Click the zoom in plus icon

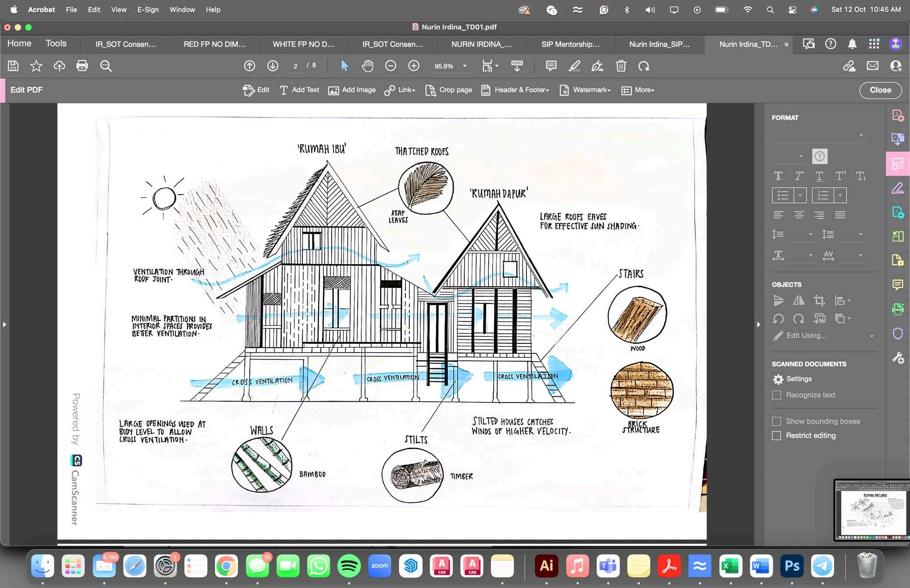pyautogui.click(x=413, y=66)
